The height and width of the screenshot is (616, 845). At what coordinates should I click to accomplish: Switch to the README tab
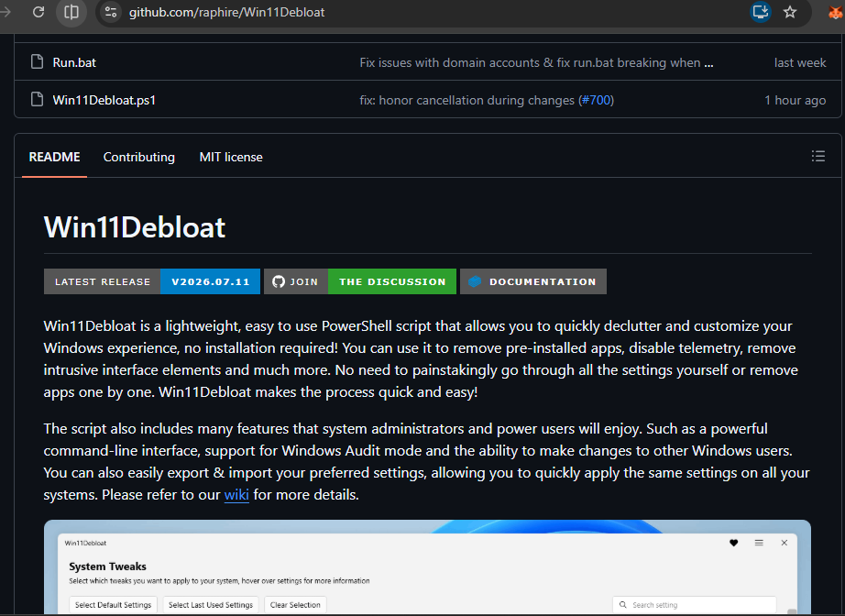coord(54,157)
